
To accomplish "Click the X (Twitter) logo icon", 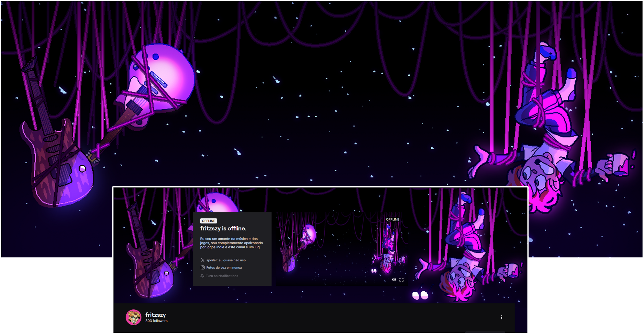I will coord(202,260).
